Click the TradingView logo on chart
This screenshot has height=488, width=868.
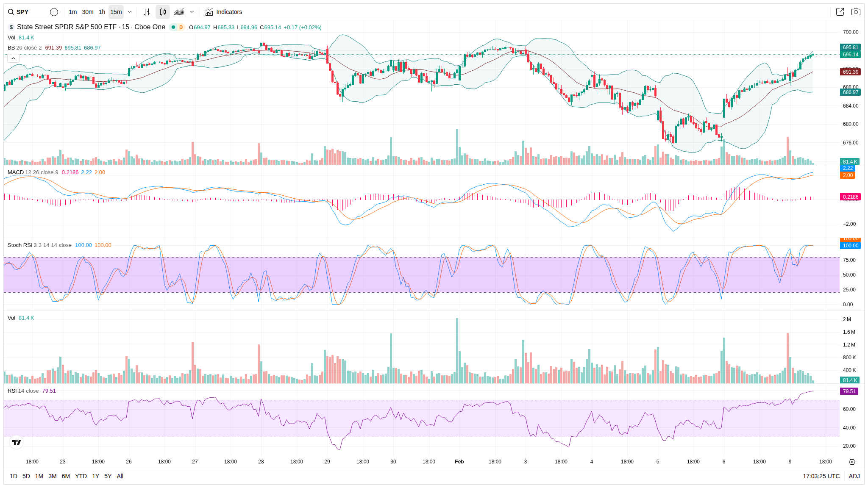coord(17,442)
